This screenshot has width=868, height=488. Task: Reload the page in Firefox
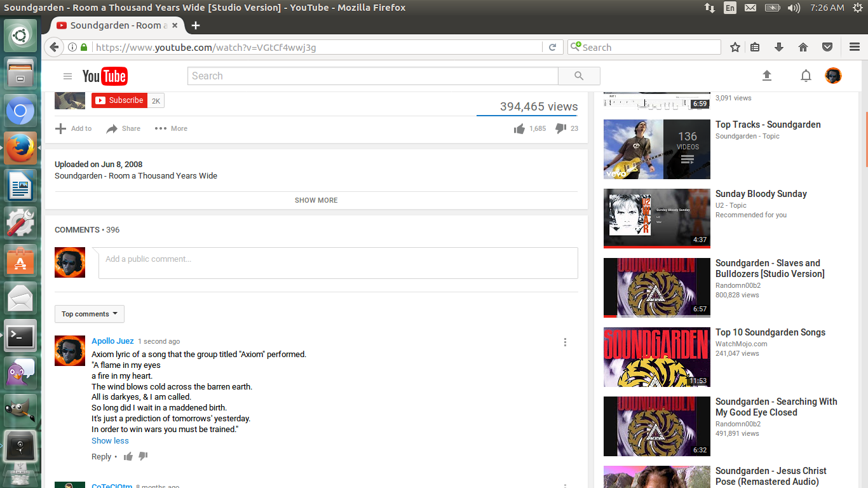(552, 47)
